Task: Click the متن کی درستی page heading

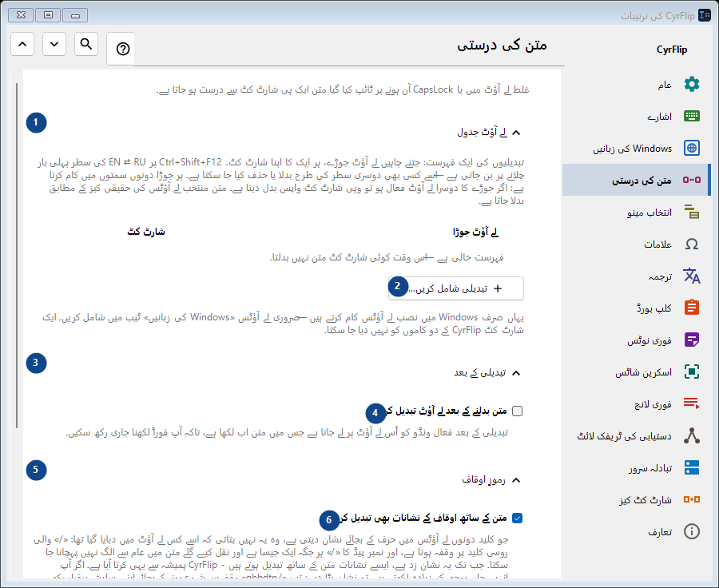Action: coord(502,46)
